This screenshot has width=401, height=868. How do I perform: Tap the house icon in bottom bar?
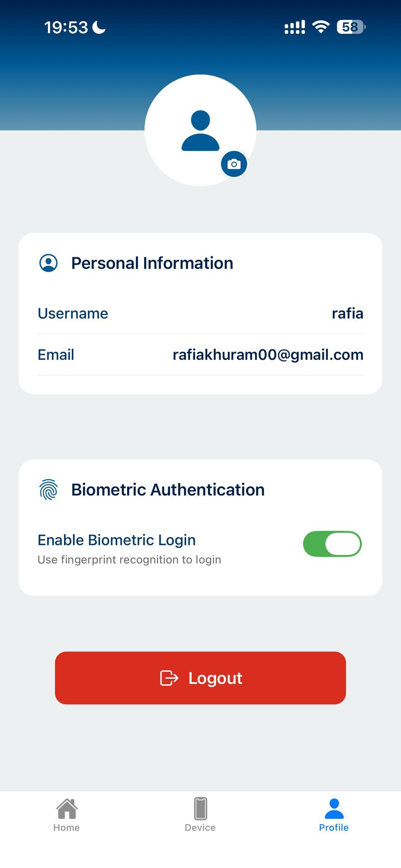tap(67, 808)
